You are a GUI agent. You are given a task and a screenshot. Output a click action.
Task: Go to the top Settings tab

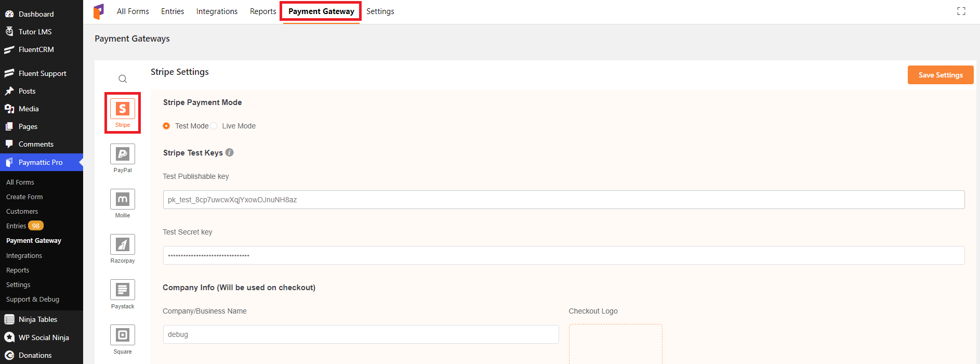coord(380,11)
